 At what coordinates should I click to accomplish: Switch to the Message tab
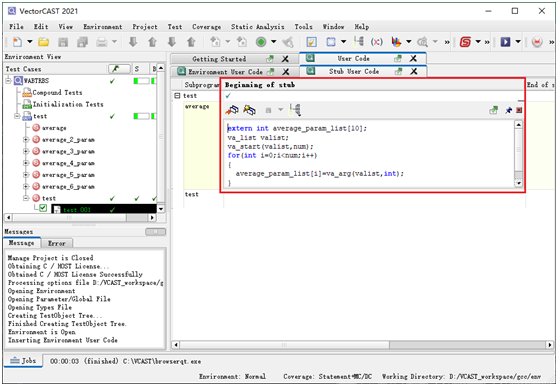22,243
